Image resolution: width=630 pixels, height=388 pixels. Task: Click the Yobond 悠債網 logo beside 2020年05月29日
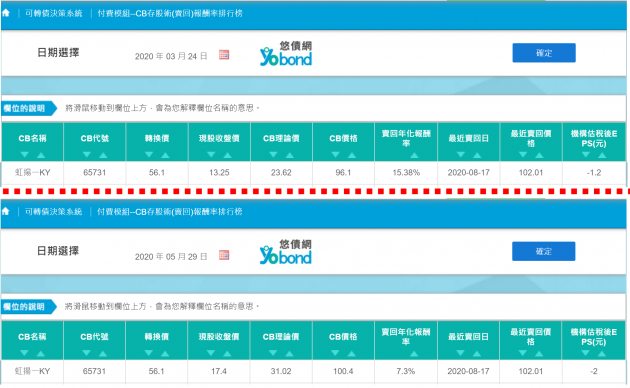click(286, 252)
